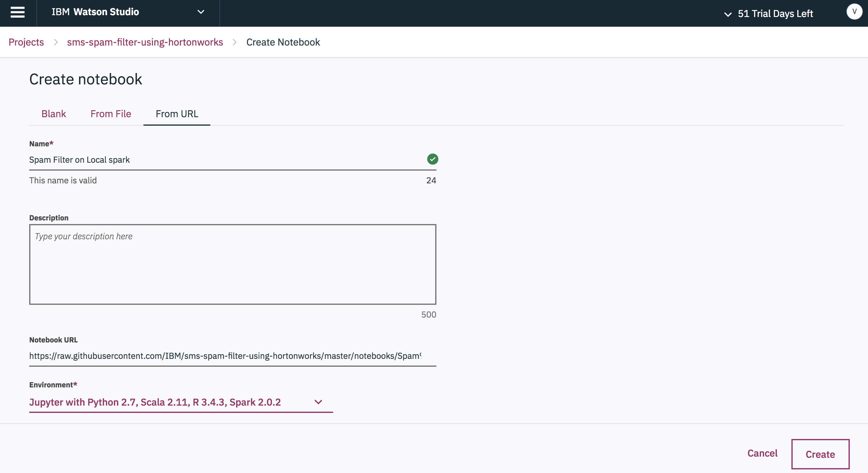Image resolution: width=868 pixels, height=473 pixels.
Task: Go to the Projects breadcrumb link
Action: click(x=26, y=42)
